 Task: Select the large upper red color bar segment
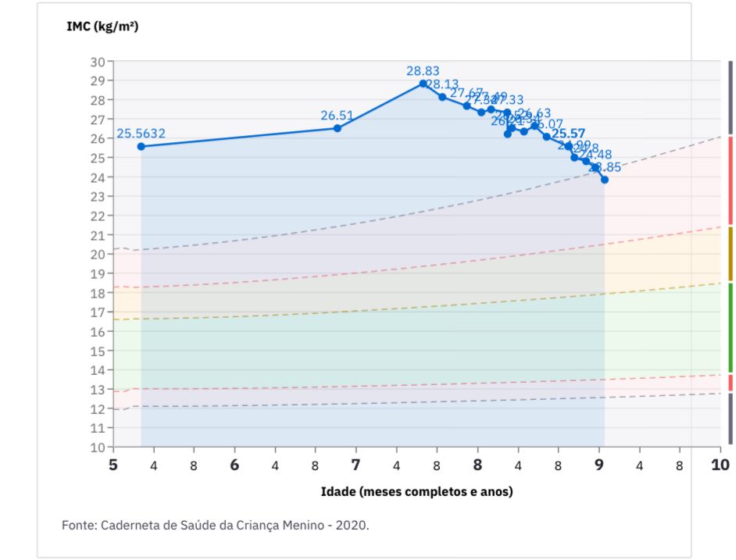pyautogui.click(x=730, y=180)
